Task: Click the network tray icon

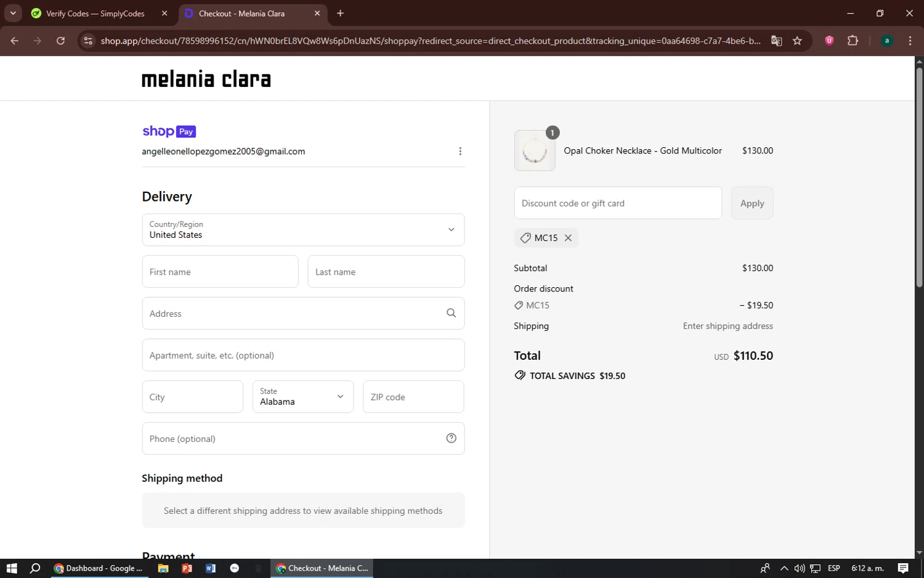Action: [x=816, y=568]
